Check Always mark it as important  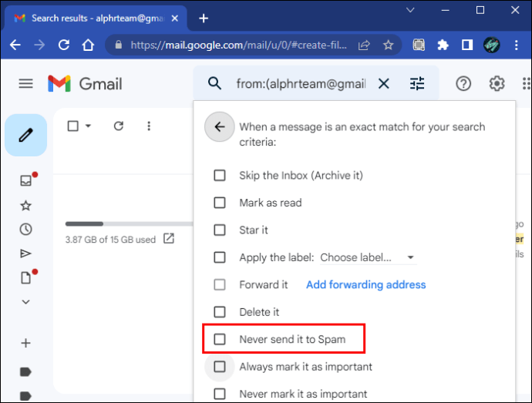click(220, 366)
